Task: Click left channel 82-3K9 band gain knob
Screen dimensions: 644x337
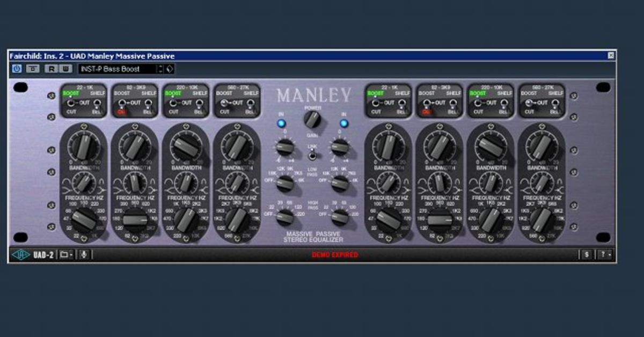Action: pyautogui.click(x=135, y=146)
